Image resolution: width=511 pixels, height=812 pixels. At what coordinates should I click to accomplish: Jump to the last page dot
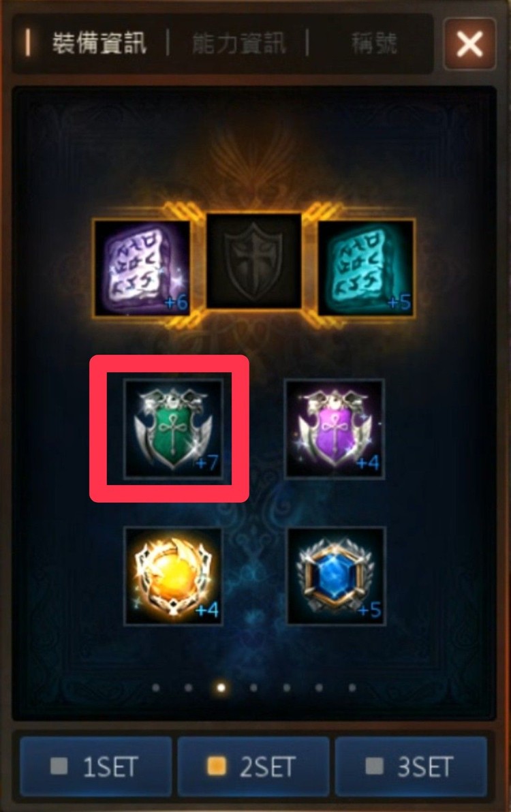[x=352, y=688]
